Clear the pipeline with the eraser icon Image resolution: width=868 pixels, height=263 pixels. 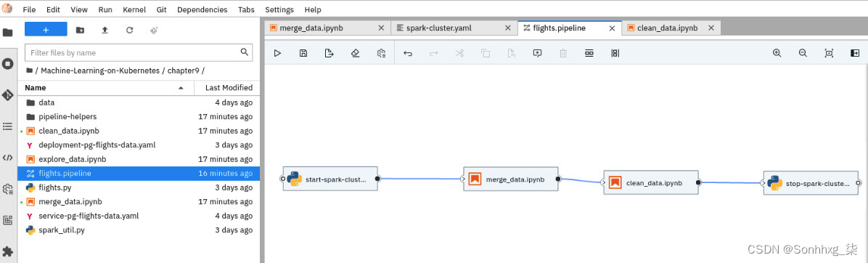coord(356,53)
